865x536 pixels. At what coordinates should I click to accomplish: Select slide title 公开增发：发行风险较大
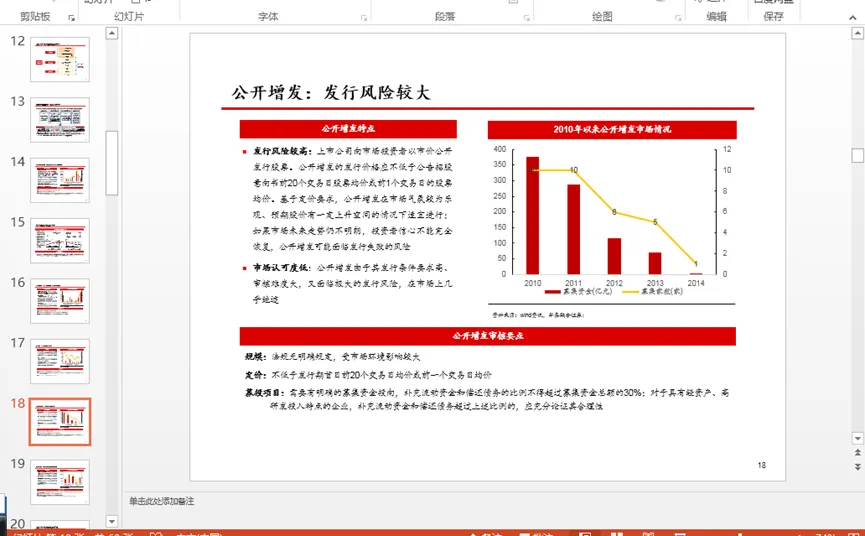tap(331, 92)
